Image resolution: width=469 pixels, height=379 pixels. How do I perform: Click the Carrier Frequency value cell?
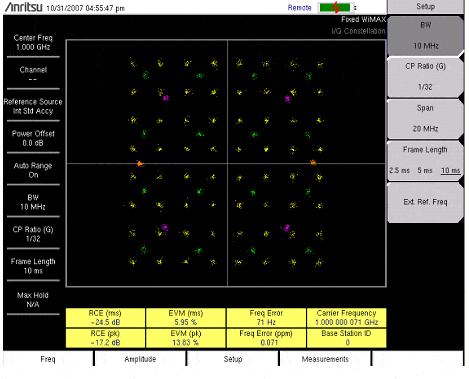(346, 318)
